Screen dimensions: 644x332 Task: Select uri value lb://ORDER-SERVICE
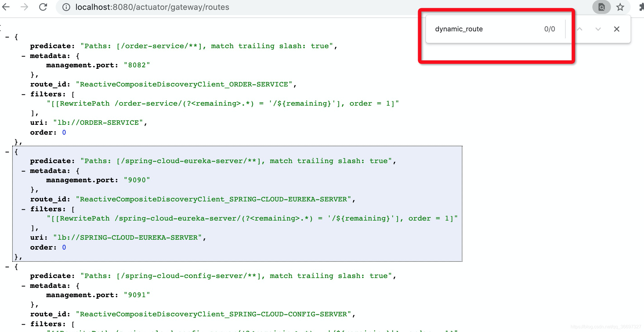pyautogui.click(x=98, y=123)
